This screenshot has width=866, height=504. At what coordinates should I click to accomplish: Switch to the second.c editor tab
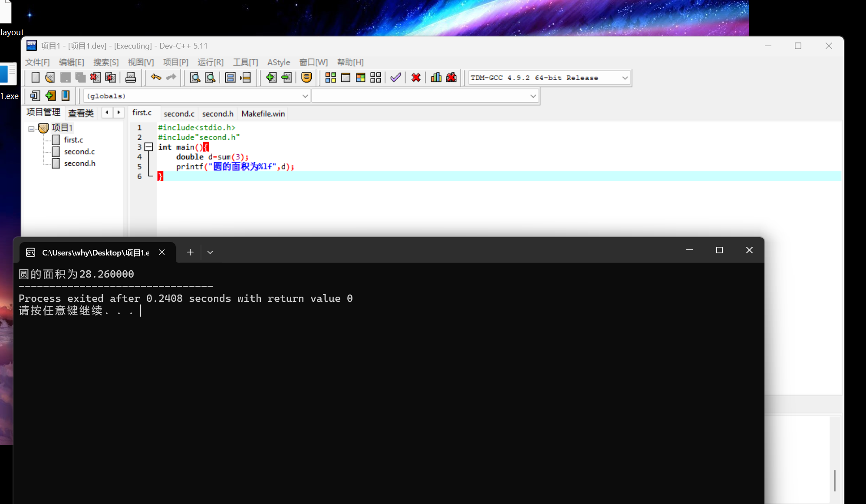(179, 114)
